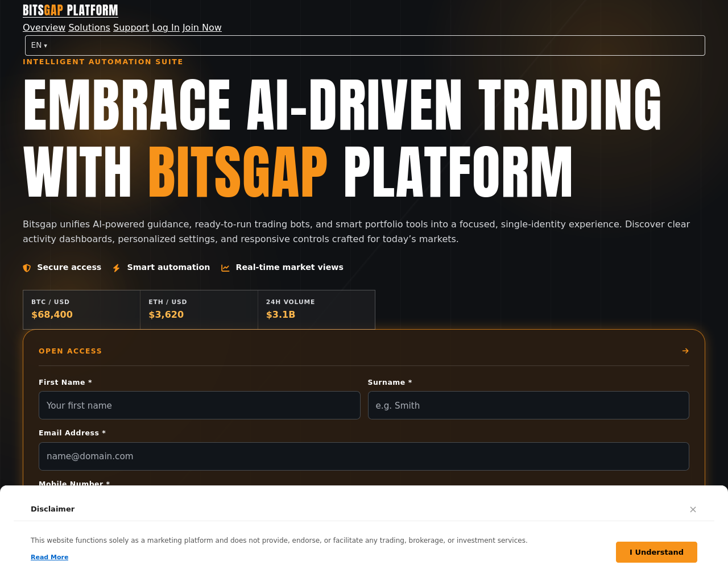Screen dimensions: 728x582
Task: Click the Bitsgap Platform logo
Action: point(71,10)
